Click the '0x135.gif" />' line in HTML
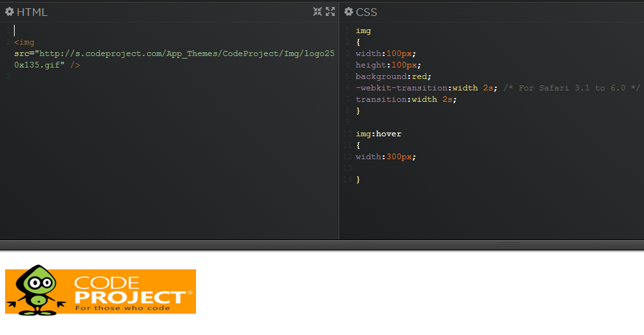This screenshot has height=335, width=644. click(47, 66)
